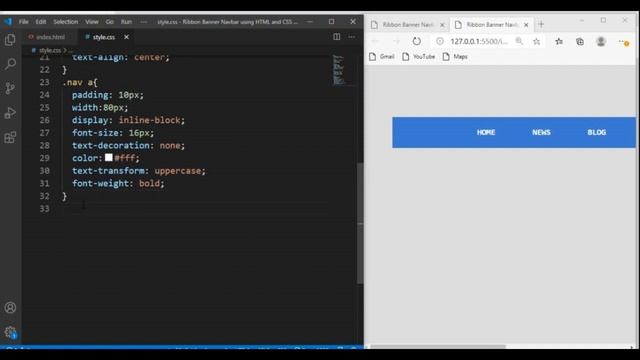
Task: Click the #fff color swatch on line 29
Action: click(x=109, y=158)
